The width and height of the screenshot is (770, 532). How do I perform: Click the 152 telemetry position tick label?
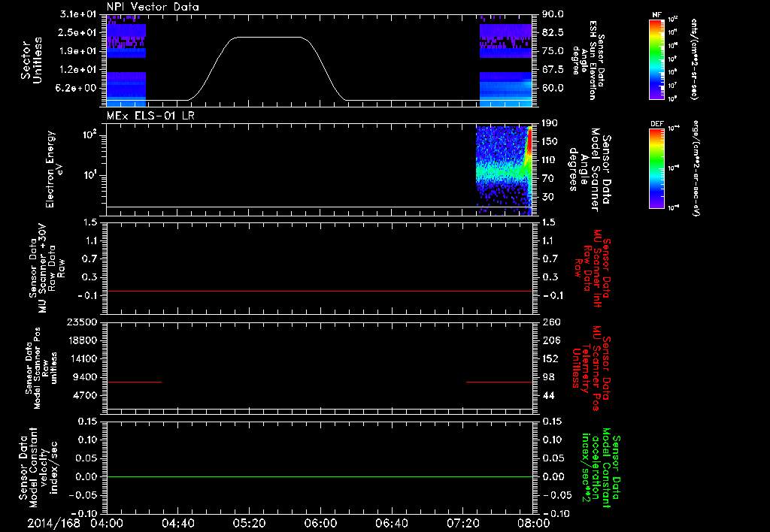pyautogui.click(x=550, y=358)
